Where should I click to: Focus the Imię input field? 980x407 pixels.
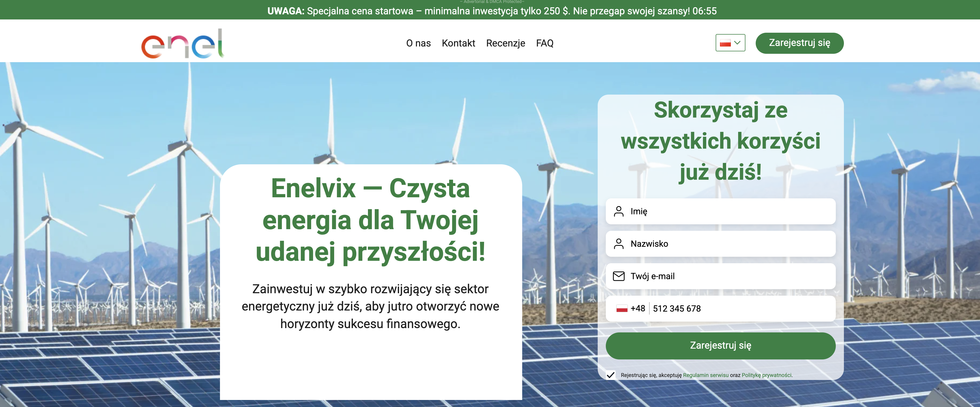[720, 211]
